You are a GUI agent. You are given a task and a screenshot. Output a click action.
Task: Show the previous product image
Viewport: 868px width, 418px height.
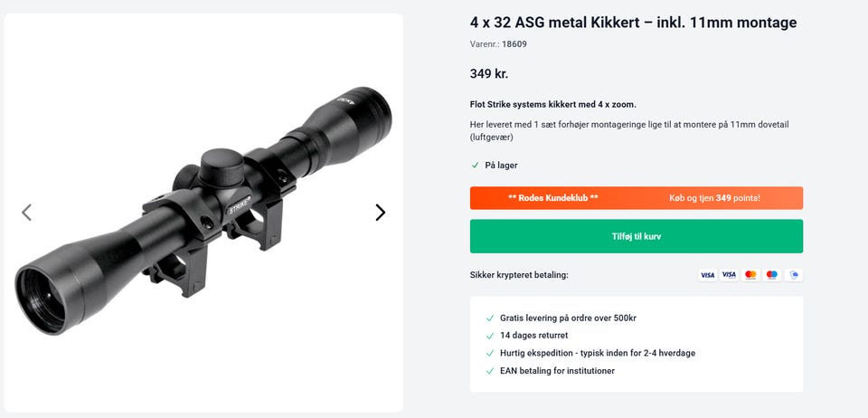(26, 213)
